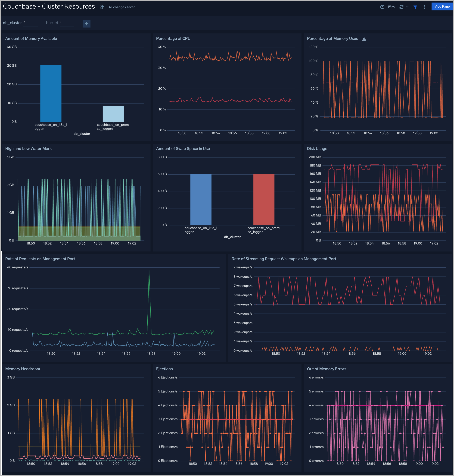Viewport: 454px width, 476px height.
Task: Open the dashboard filter options
Action: click(416, 7)
